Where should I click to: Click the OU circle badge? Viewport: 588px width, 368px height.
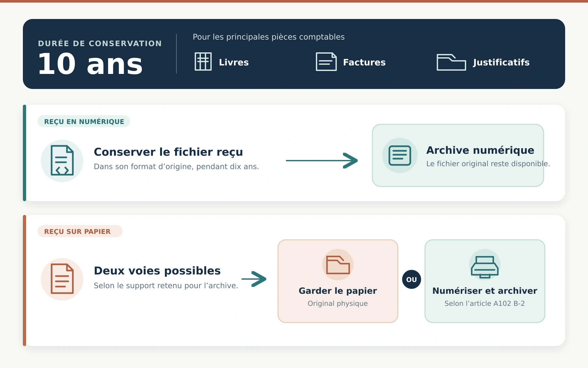coord(412,279)
